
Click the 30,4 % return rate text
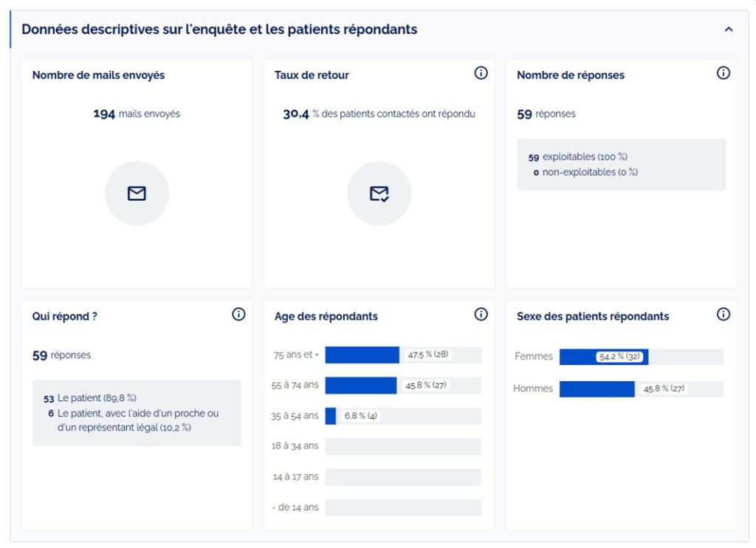[x=379, y=114]
